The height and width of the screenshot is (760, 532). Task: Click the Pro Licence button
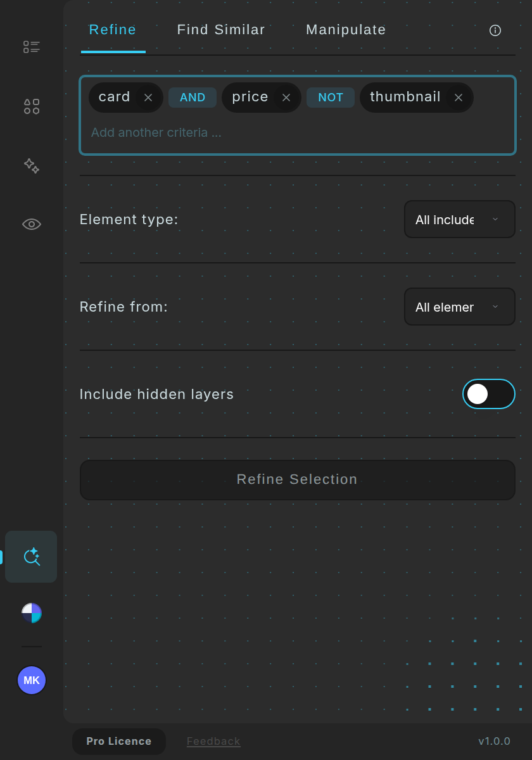pyautogui.click(x=119, y=741)
